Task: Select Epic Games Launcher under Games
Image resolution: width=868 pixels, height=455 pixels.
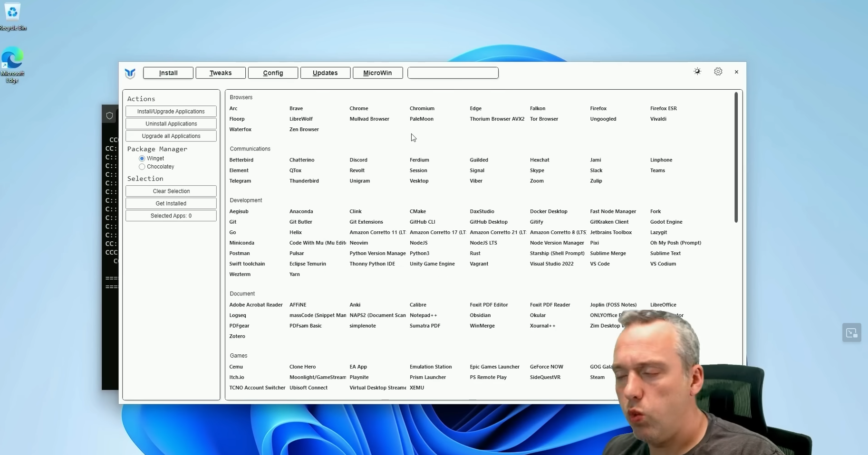Action: click(x=494, y=367)
